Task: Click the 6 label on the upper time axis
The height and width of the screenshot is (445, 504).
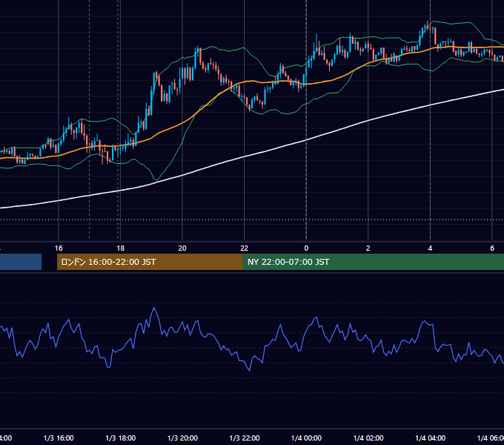Action: coord(492,248)
